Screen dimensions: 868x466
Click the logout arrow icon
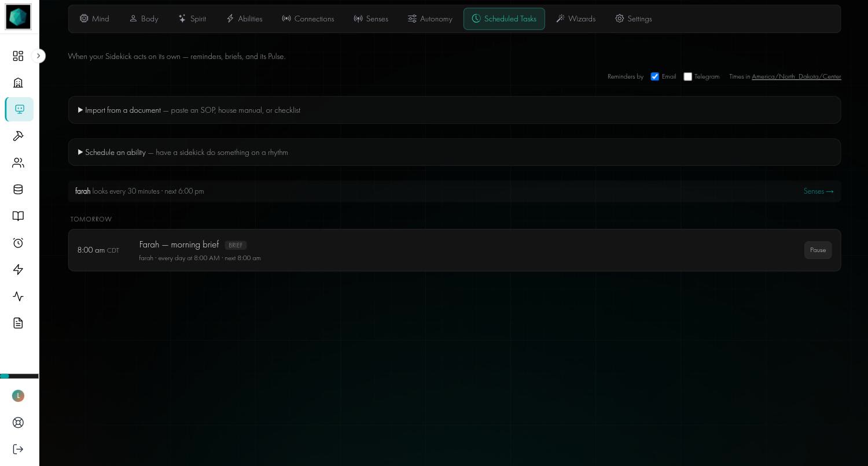click(x=18, y=449)
